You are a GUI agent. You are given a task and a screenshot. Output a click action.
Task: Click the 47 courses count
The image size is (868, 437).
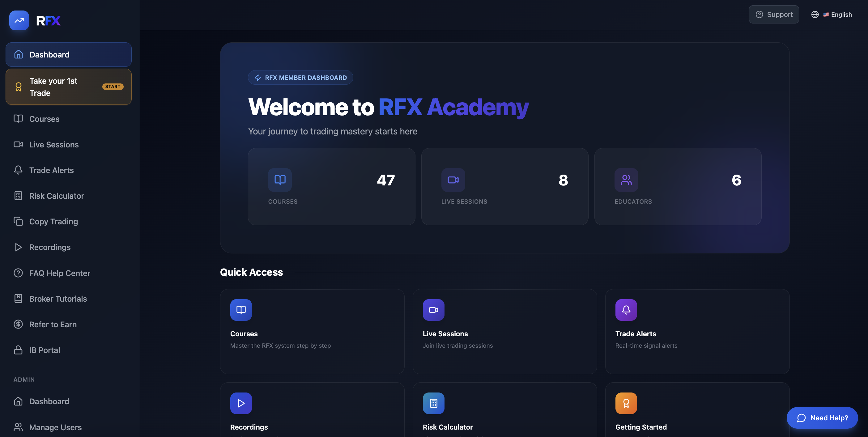[386, 180]
